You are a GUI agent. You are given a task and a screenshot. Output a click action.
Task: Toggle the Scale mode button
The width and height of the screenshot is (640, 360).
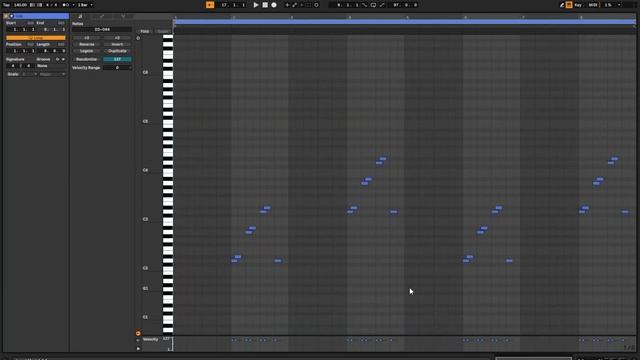13,74
